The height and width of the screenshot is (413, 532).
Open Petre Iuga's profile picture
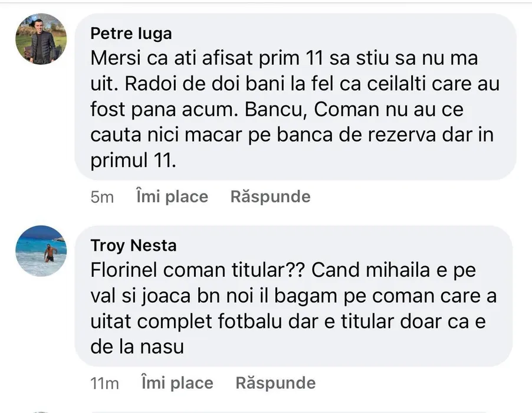[x=41, y=39]
